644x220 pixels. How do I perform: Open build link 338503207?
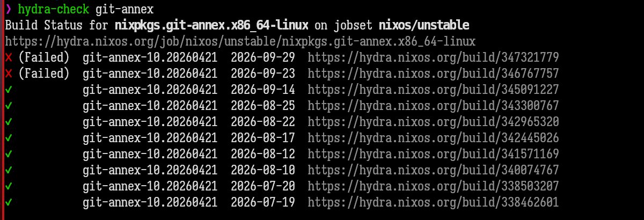click(434, 186)
